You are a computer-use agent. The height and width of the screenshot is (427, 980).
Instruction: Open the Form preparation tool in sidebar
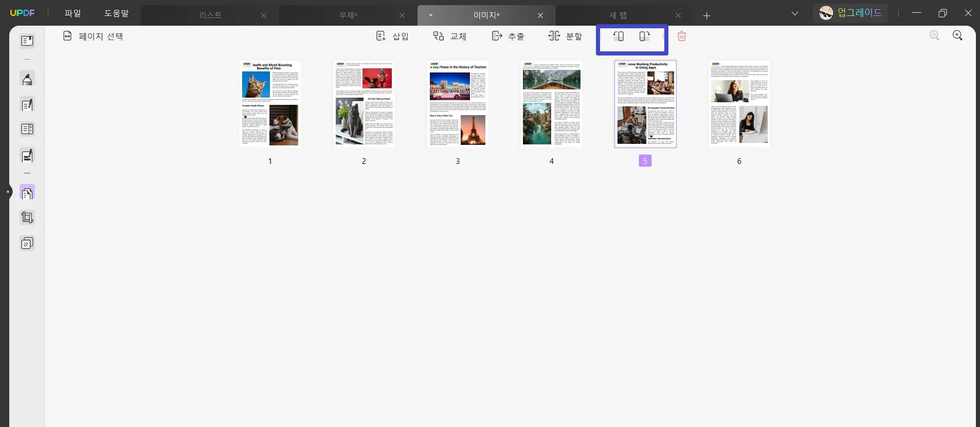click(x=27, y=129)
